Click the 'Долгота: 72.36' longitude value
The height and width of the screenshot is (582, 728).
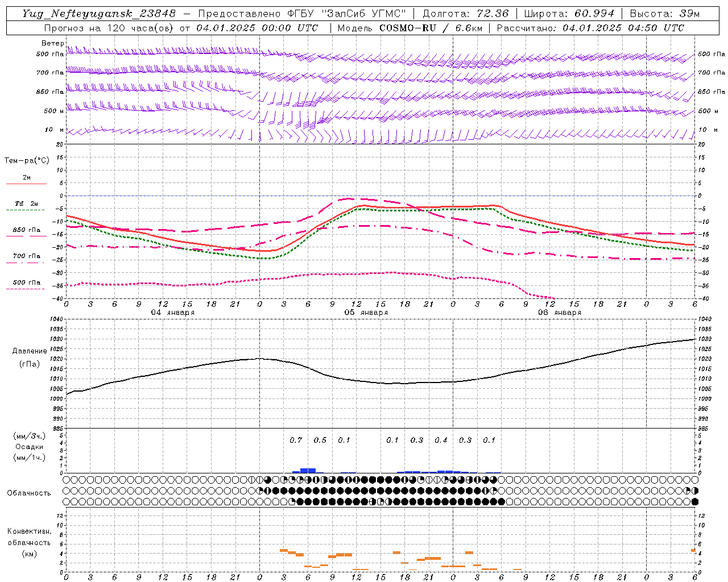tap(466, 14)
